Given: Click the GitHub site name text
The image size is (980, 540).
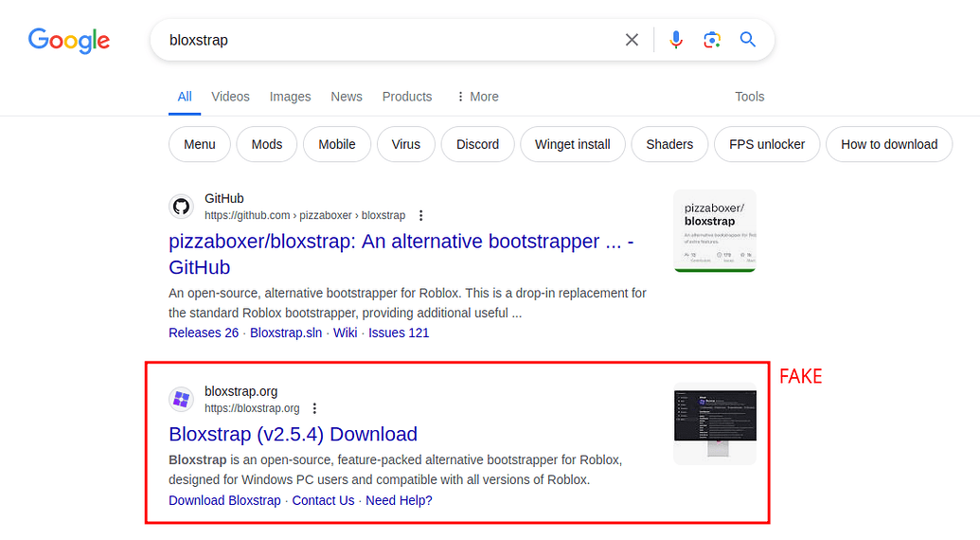Looking at the screenshot, I should 224,199.
